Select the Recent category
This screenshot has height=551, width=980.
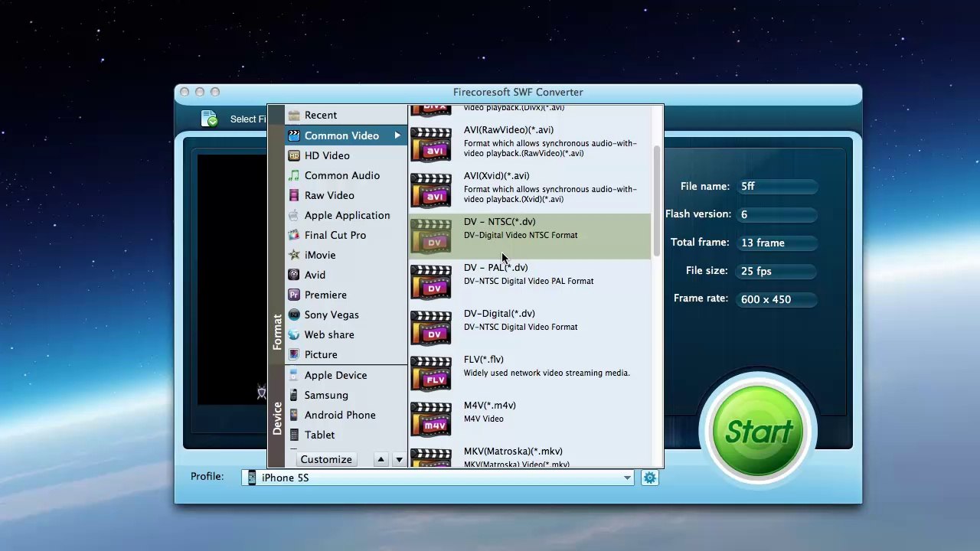346,116
